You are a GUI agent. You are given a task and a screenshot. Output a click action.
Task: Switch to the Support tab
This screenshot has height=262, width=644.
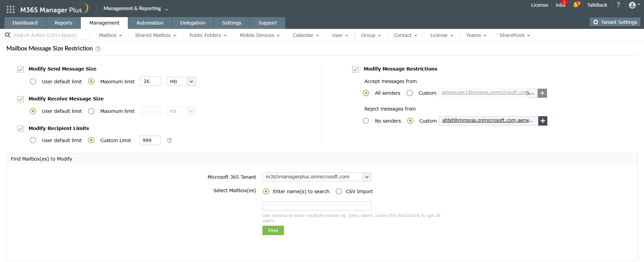pos(267,23)
